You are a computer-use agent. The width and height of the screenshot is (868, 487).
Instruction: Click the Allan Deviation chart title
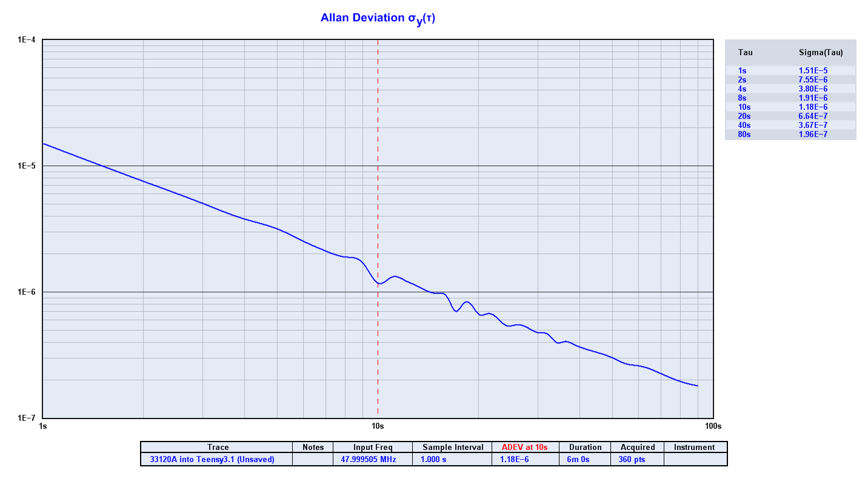pyautogui.click(x=378, y=19)
